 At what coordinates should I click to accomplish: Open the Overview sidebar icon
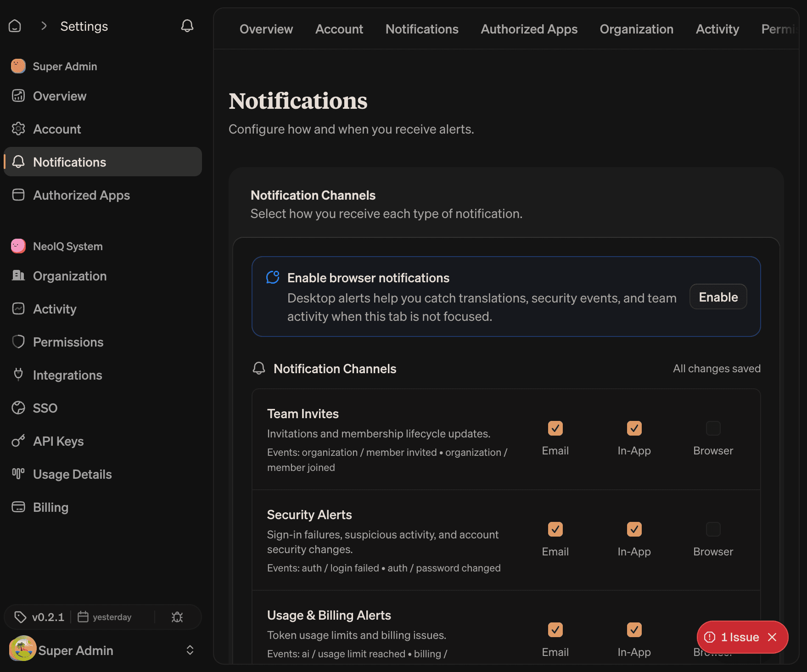[x=18, y=96]
